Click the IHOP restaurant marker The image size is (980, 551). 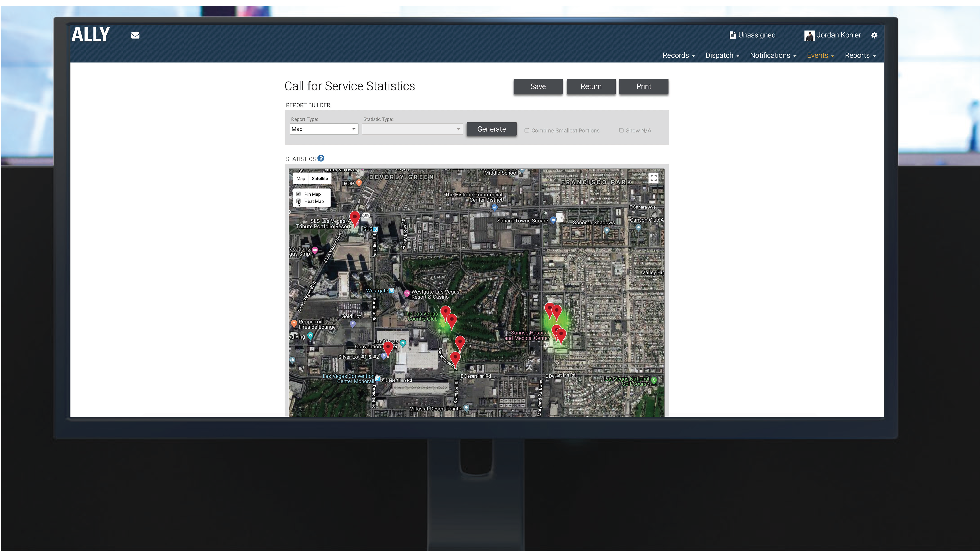[359, 183]
